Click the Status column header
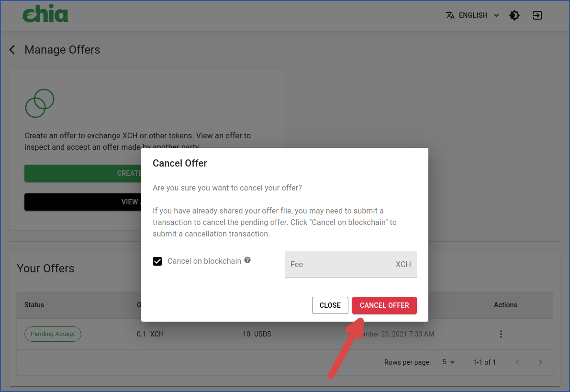Image resolution: width=570 pixels, height=392 pixels. click(34, 305)
